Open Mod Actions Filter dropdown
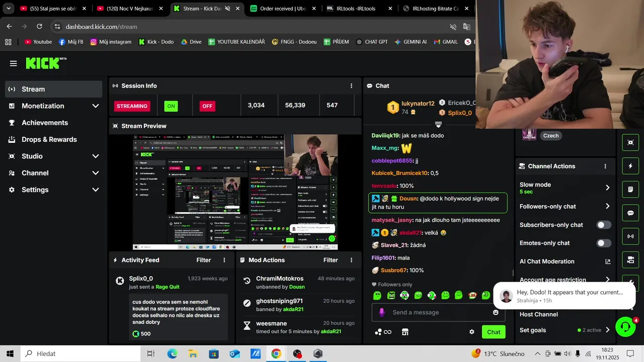 tap(331, 260)
